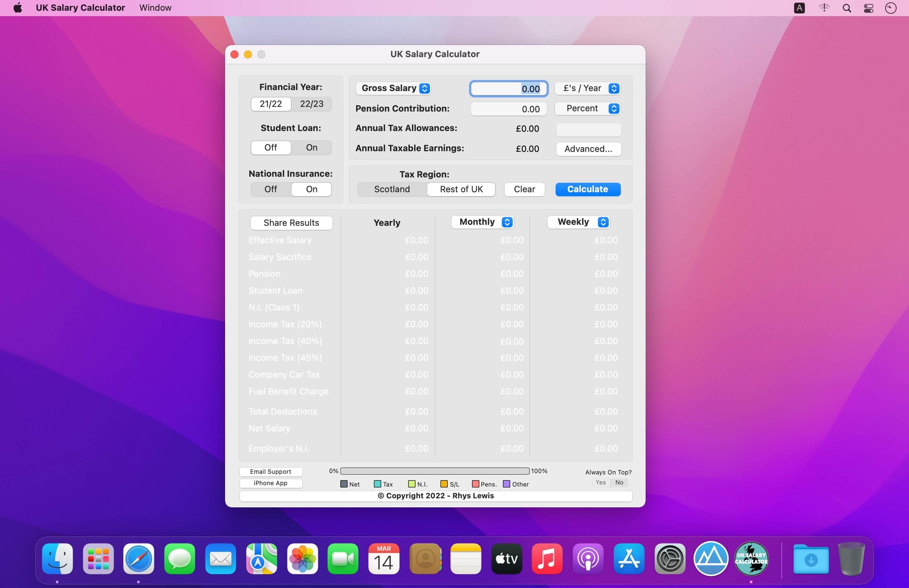This screenshot has height=588, width=909.
Task: Open Podcasts app in Dock
Action: pyautogui.click(x=588, y=559)
